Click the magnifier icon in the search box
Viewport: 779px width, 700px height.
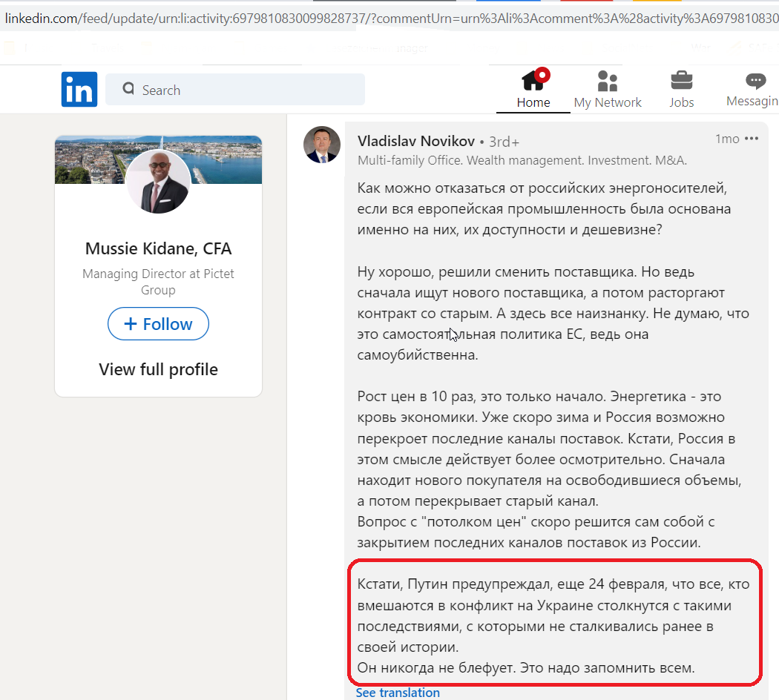128,89
